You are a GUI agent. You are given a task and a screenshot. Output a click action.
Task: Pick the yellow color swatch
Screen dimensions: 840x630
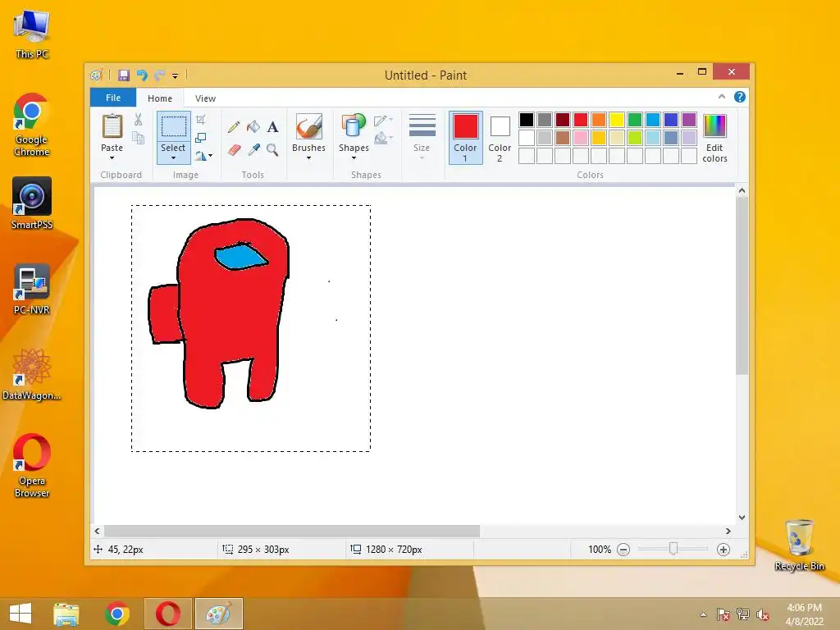(617, 120)
